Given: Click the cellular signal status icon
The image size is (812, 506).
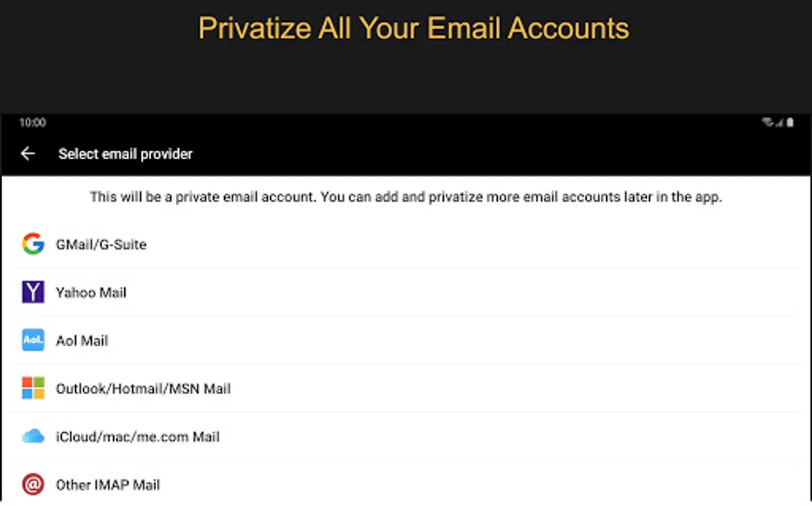Looking at the screenshot, I should point(779,123).
